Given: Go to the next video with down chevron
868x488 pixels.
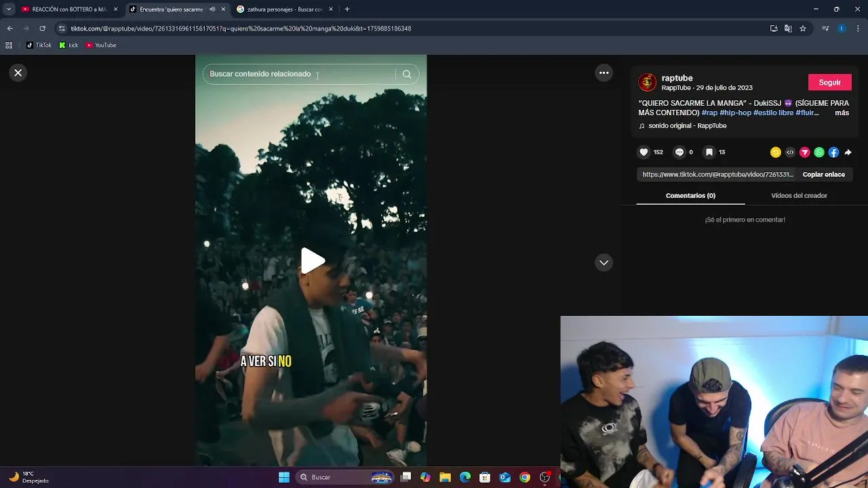Looking at the screenshot, I should (604, 262).
